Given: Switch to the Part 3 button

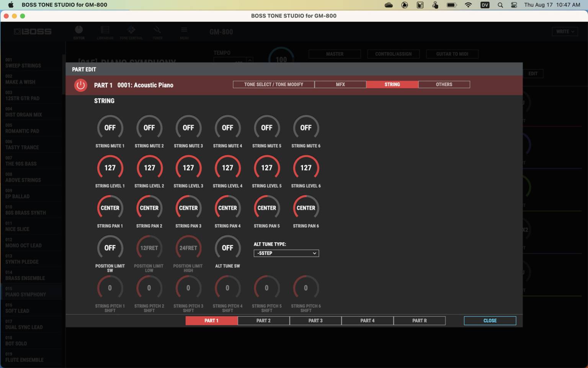Looking at the screenshot, I should coord(315,320).
